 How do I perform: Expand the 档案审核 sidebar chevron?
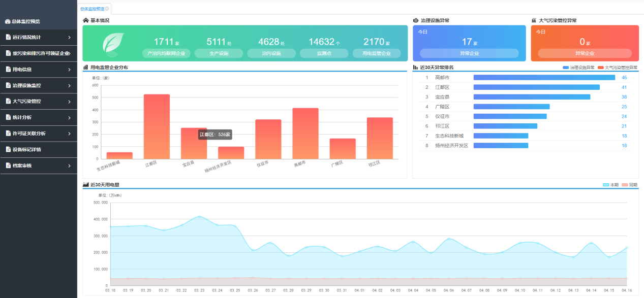(69, 165)
